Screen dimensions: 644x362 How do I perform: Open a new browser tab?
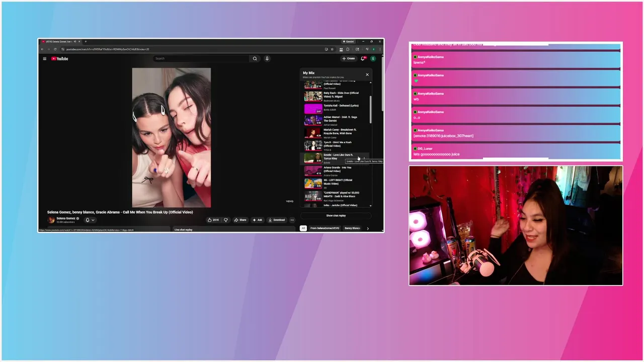[86, 42]
